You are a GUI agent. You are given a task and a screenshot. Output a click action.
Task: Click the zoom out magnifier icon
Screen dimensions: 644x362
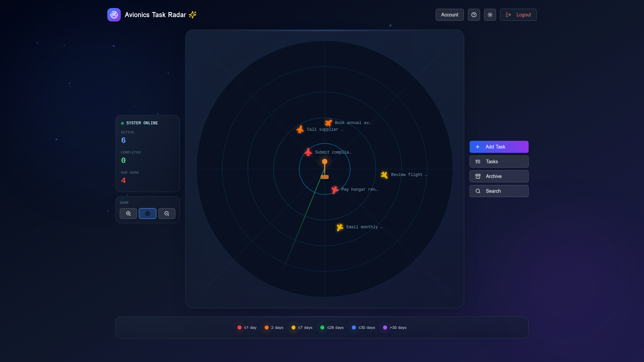[x=167, y=214]
